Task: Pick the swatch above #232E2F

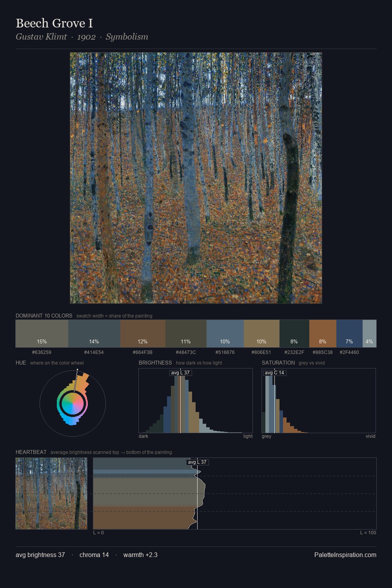Action: [294, 334]
